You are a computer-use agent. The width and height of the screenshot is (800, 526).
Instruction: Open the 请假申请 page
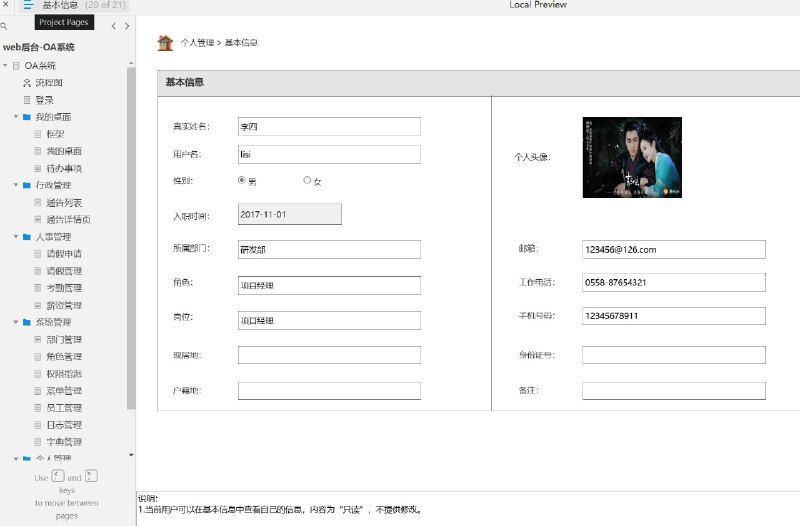[64, 254]
